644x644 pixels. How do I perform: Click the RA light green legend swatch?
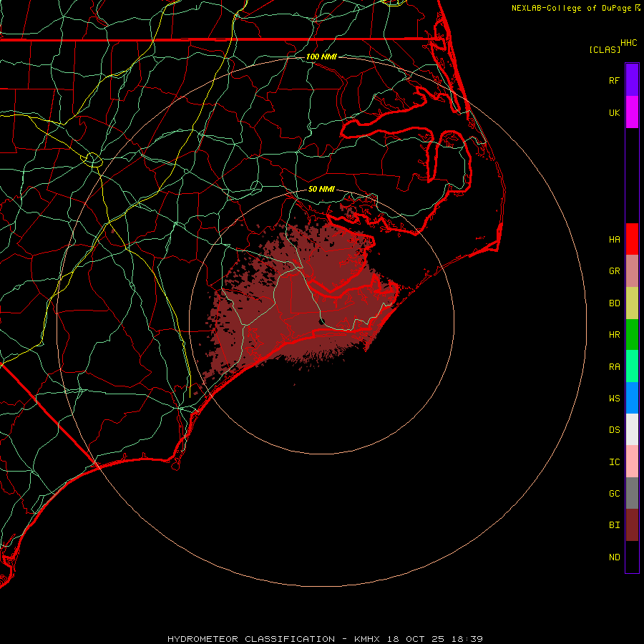tap(632, 366)
